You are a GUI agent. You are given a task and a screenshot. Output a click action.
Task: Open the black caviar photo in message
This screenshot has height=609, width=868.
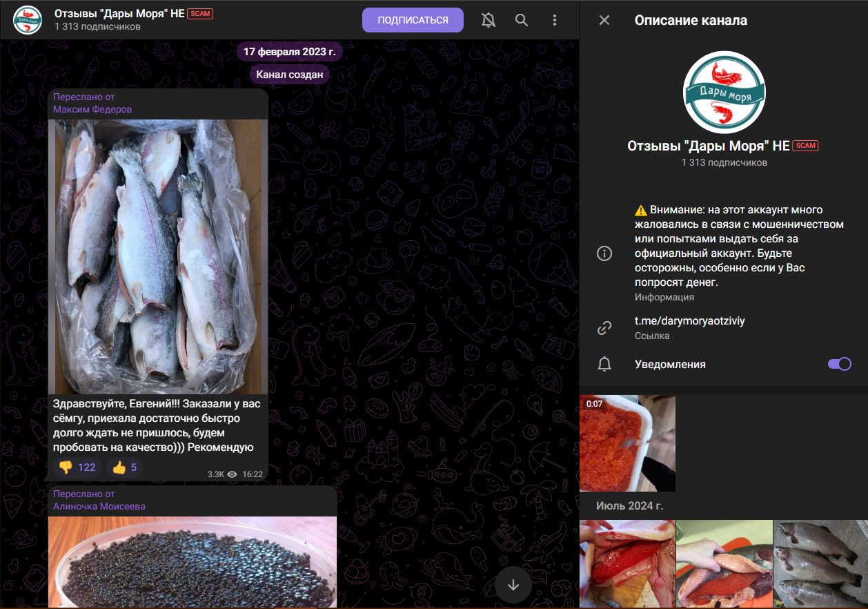click(x=193, y=562)
